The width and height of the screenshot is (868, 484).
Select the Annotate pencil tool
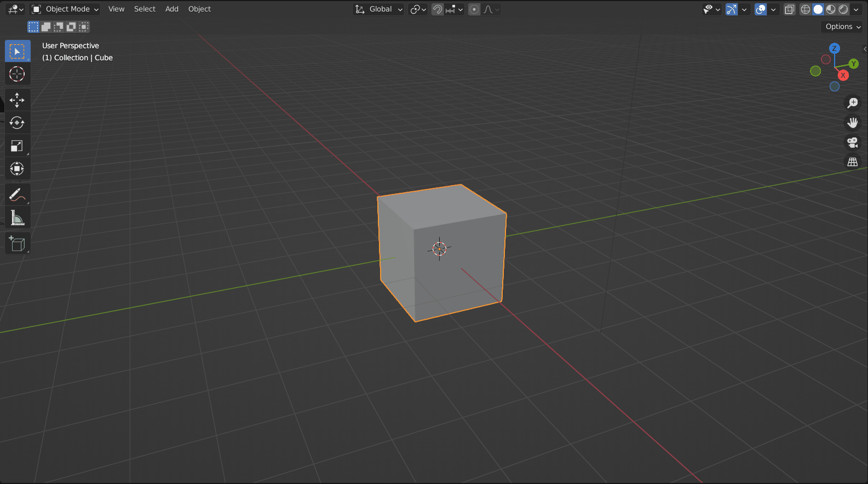(18, 194)
